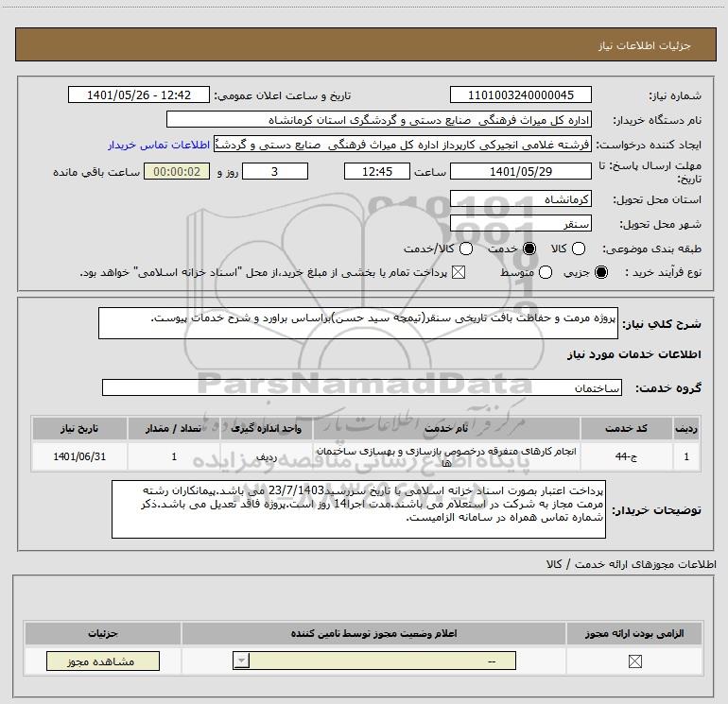The height and width of the screenshot is (704, 728).
Task: Select the متوسط purchase type radio
Action: pyautogui.click(x=546, y=272)
